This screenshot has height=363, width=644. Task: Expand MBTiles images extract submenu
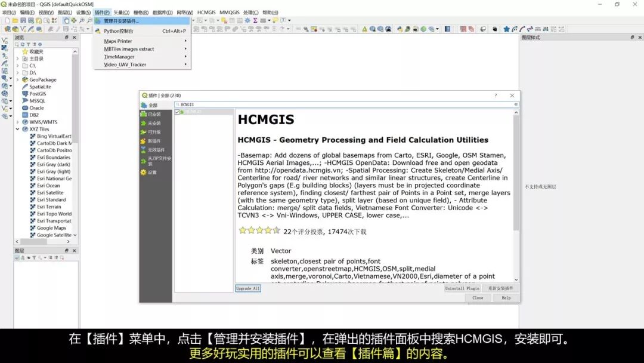(x=142, y=49)
